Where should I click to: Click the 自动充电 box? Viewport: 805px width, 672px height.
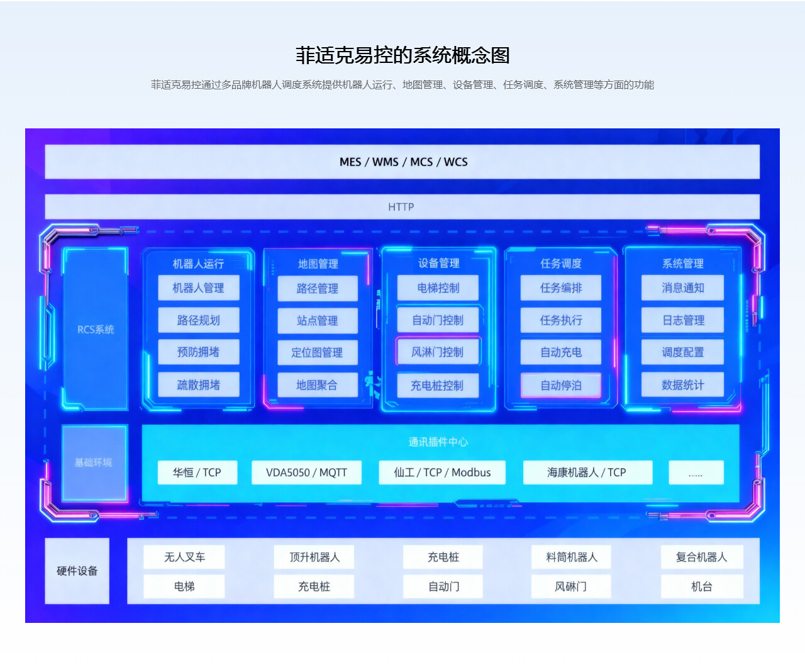(x=561, y=352)
